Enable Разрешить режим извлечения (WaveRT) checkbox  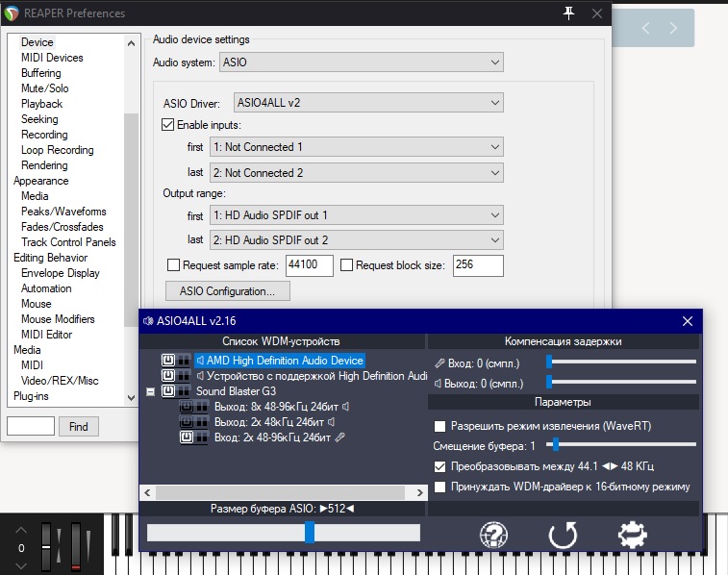point(439,426)
